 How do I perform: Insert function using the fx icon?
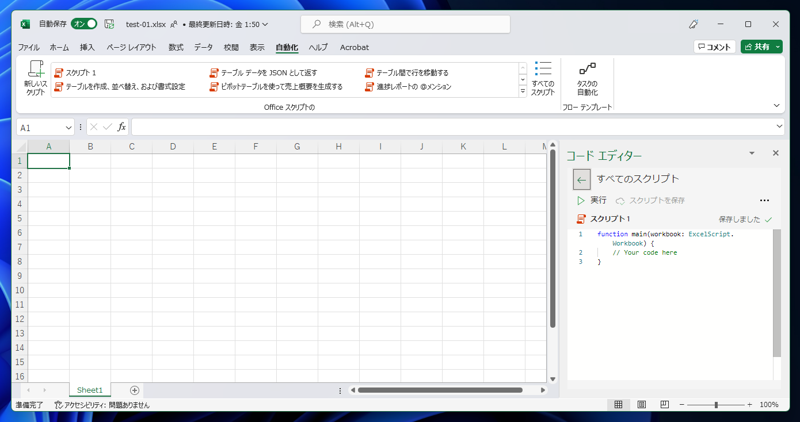tap(121, 127)
